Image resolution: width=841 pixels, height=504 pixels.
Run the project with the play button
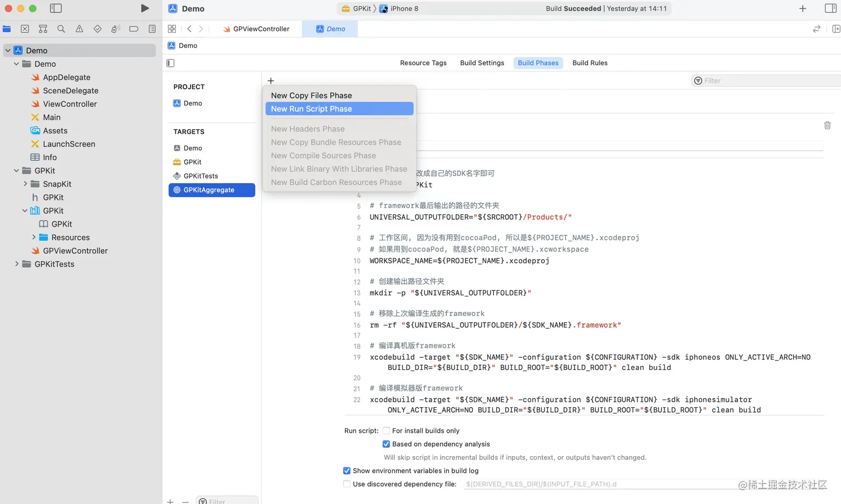click(145, 8)
